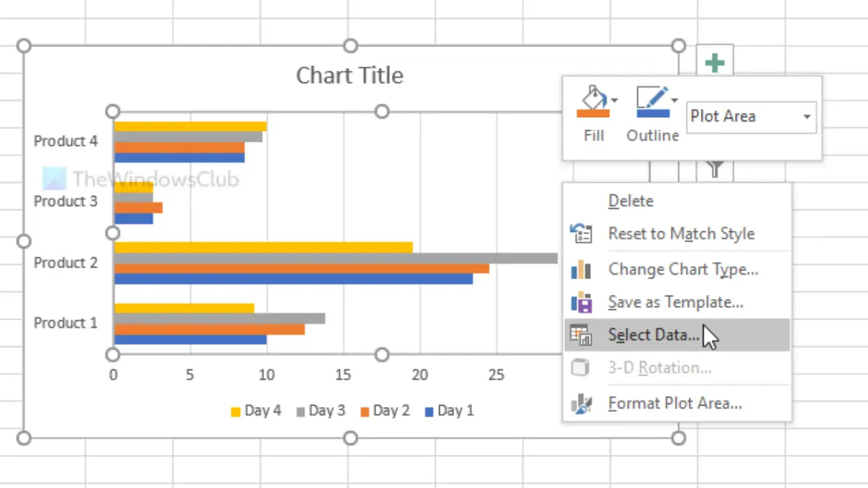Click the Fill paint bucket icon

[592, 102]
